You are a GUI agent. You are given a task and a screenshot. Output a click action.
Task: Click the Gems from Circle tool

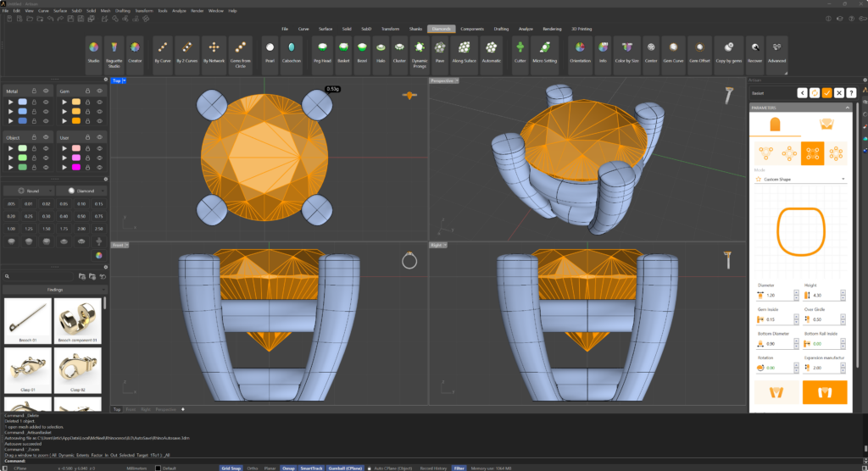point(240,53)
